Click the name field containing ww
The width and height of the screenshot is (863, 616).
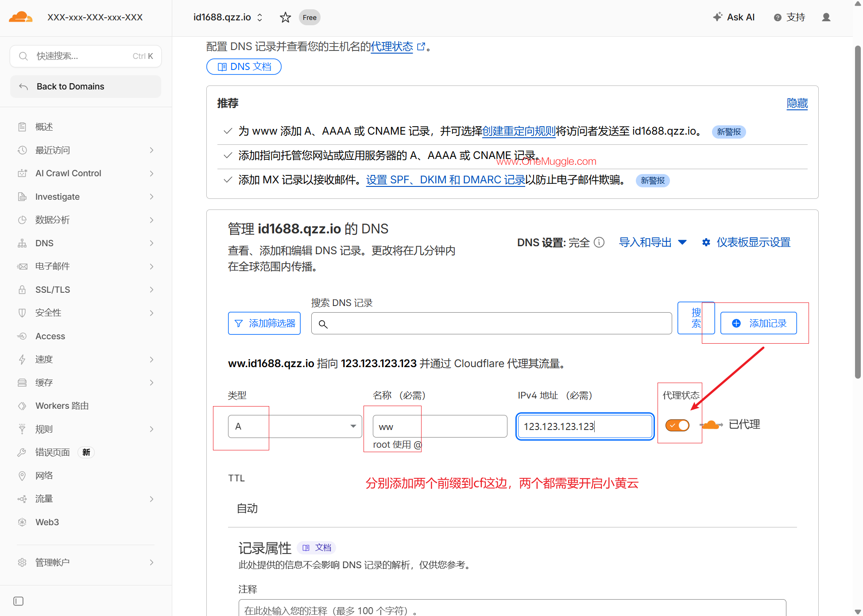pyautogui.click(x=440, y=426)
